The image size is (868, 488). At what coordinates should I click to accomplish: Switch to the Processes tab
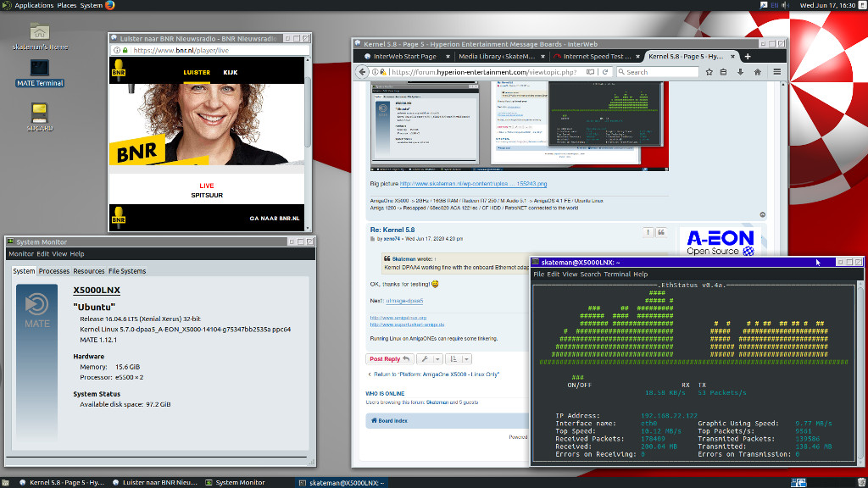click(54, 271)
